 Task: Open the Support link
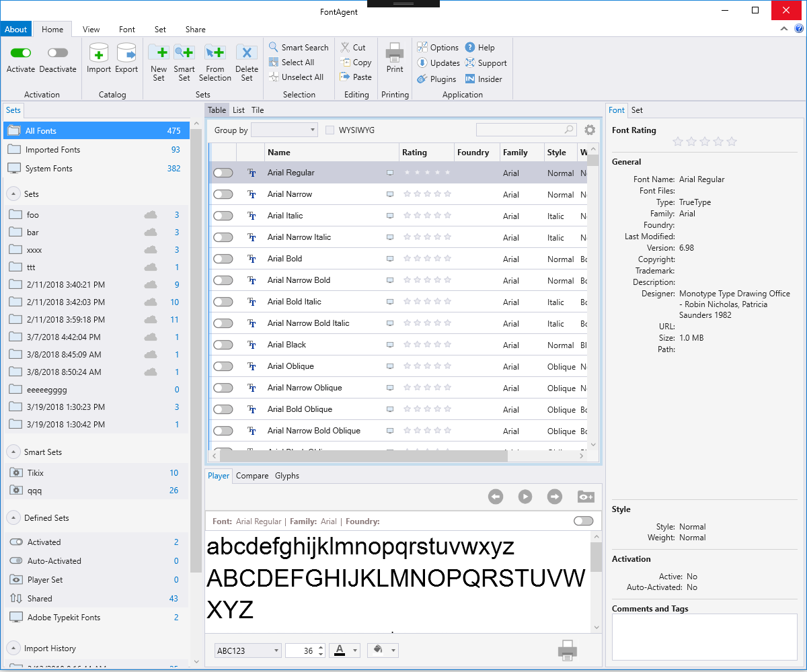pyautogui.click(x=486, y=63)
